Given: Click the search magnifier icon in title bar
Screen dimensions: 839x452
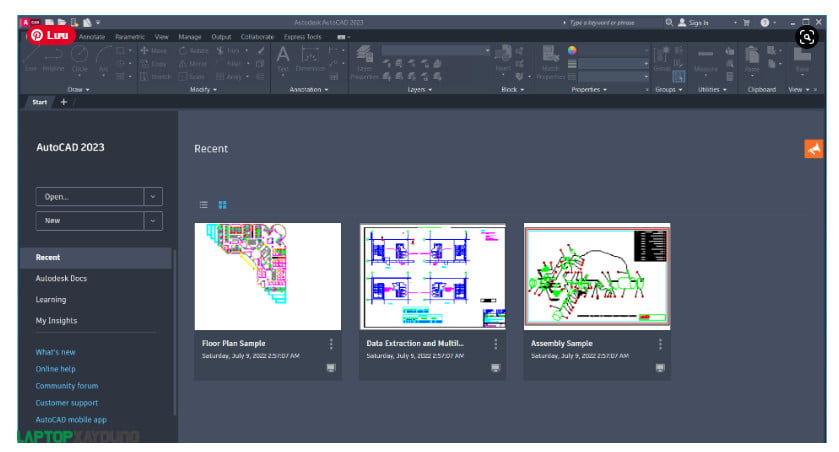Looking at the screenshot, I should point(669,22).
